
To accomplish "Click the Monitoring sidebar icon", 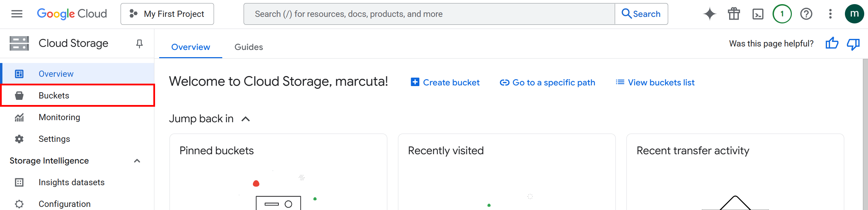I will click(x=19, y=117).
